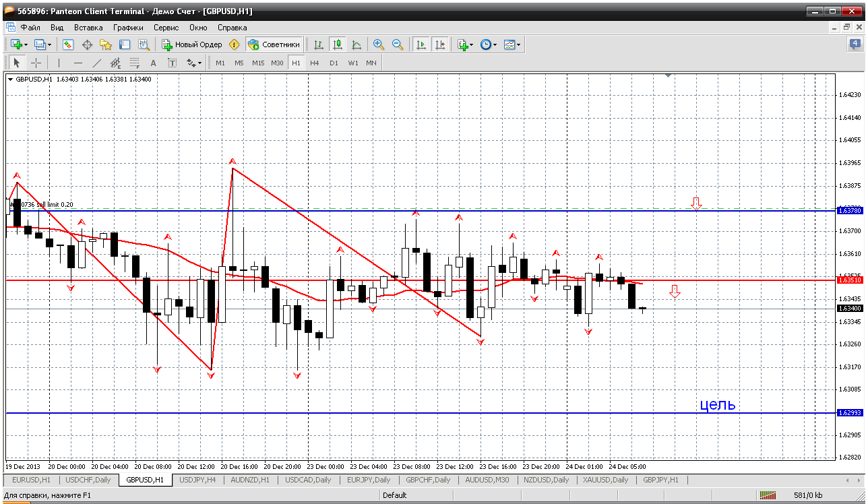This screenshot has width=868, height=504.
Task: Select the H4 timeframe
Action: [x=315, y=63]
